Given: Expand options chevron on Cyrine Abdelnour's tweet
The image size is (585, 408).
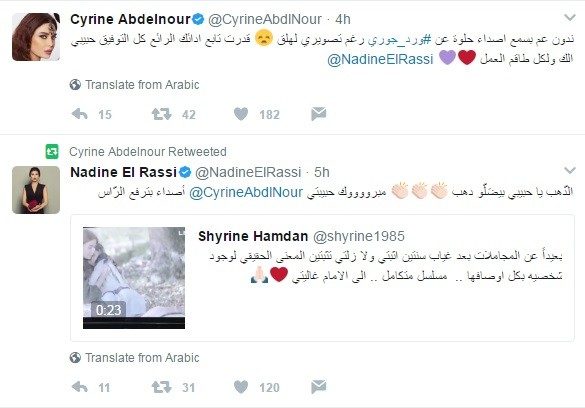Looking at the screenshot, I should [570, 18].
